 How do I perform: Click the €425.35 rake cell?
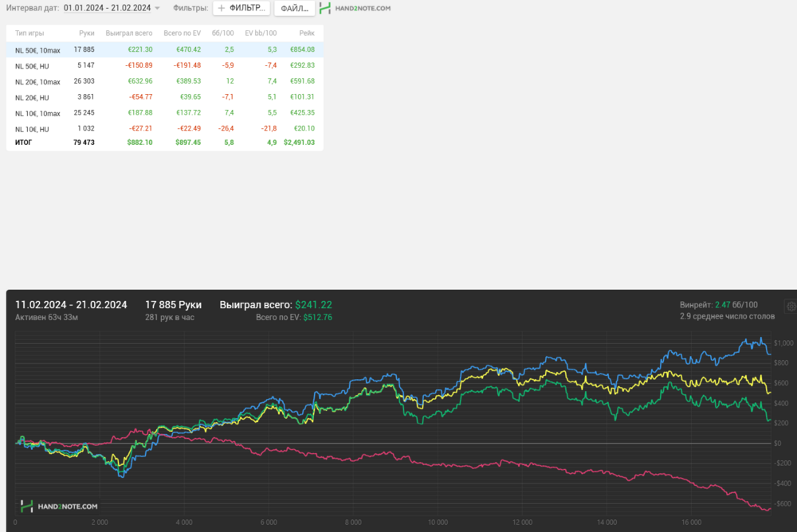pyautogui.click(x=302, y=112)
